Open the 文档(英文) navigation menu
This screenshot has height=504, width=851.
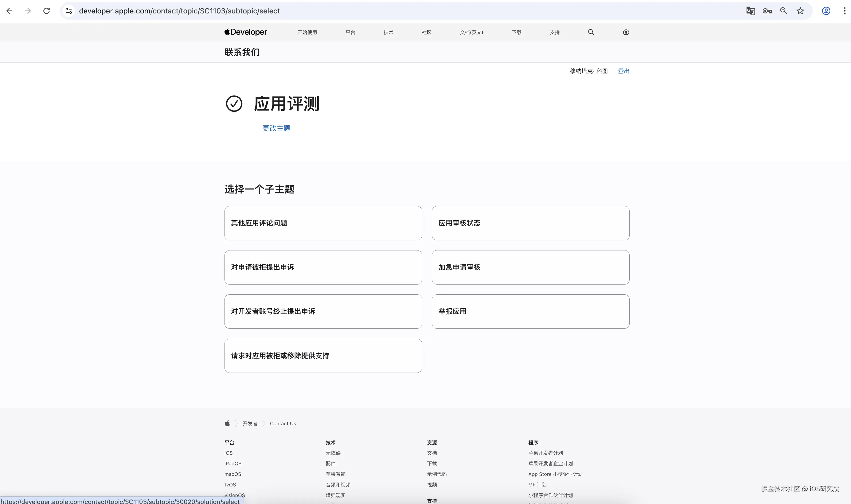point(471,32)
